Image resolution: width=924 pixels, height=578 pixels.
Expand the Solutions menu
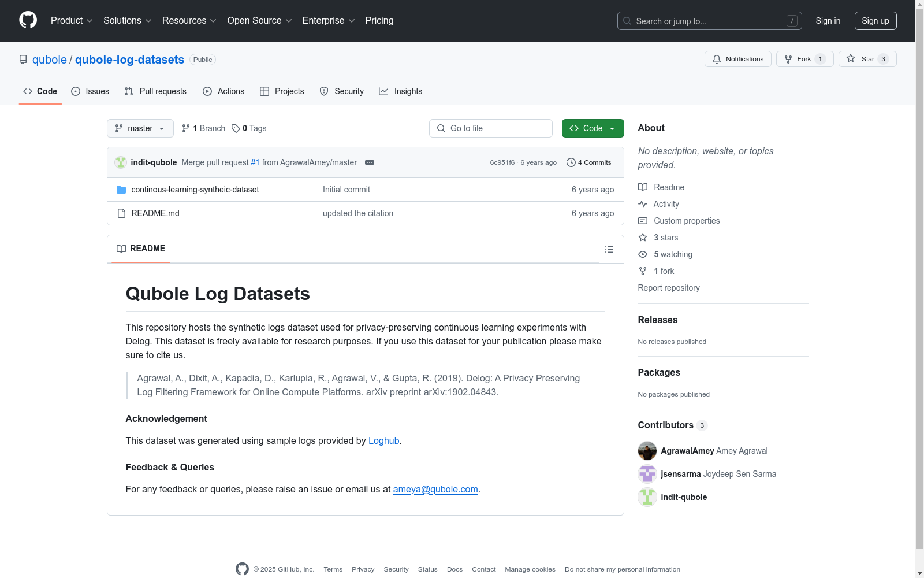click(x=128, y=21)
